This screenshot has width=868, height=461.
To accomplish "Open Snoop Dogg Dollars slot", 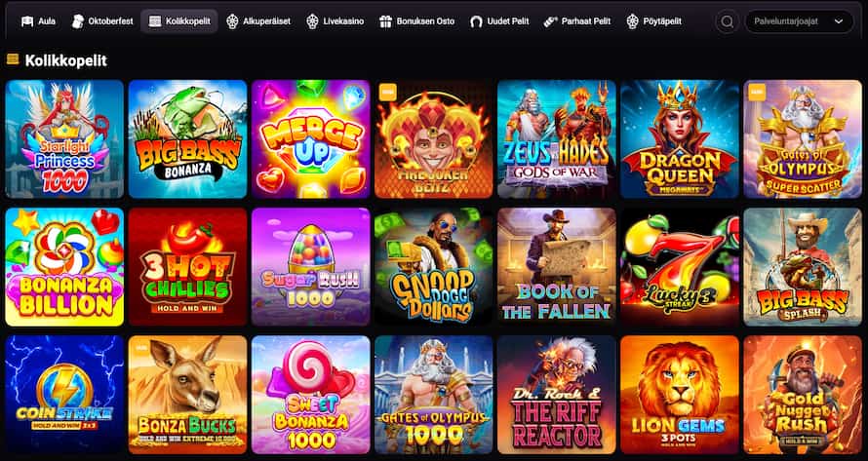I will (433, 267).
